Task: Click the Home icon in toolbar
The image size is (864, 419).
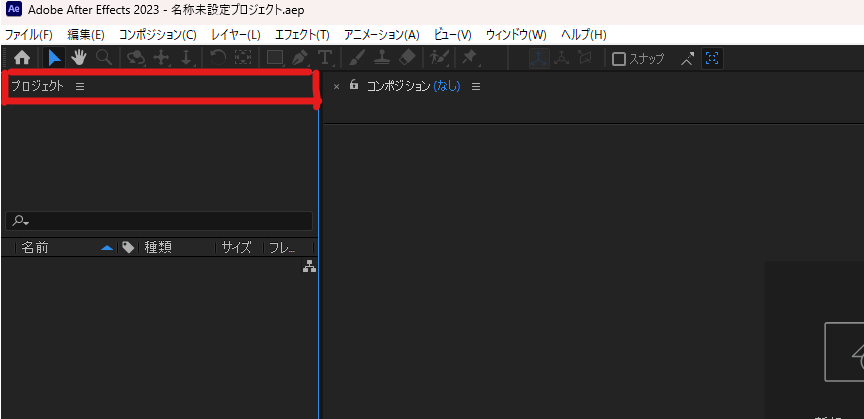Action: pos(22,58)
